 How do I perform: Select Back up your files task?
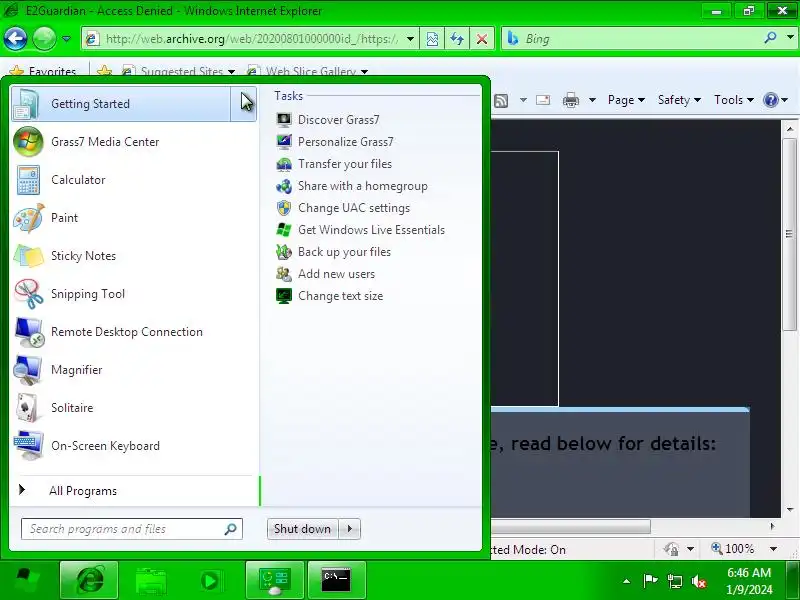pyautogui.click(x=333, y=252)
